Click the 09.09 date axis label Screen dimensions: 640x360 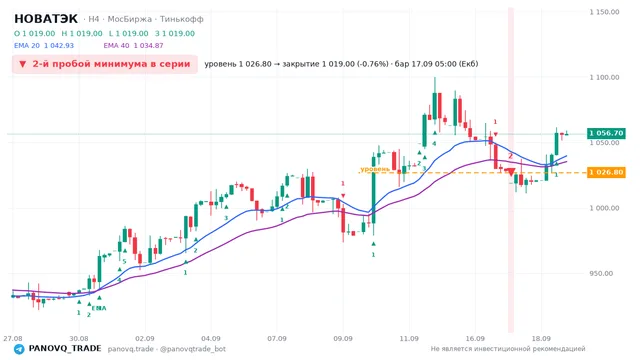pyautogui.click(x=343, y=339)
